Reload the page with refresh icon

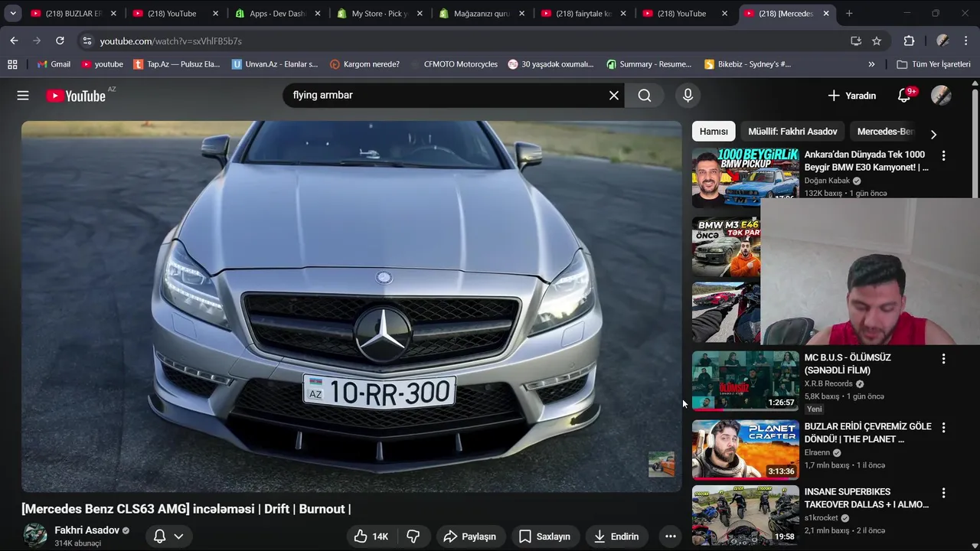(x=60, y=41)
